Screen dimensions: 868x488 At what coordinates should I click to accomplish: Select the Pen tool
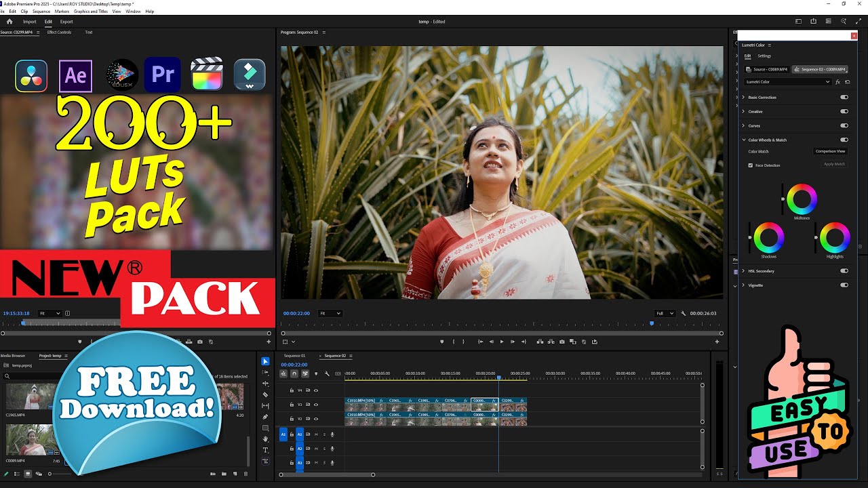tap(265, 417)
